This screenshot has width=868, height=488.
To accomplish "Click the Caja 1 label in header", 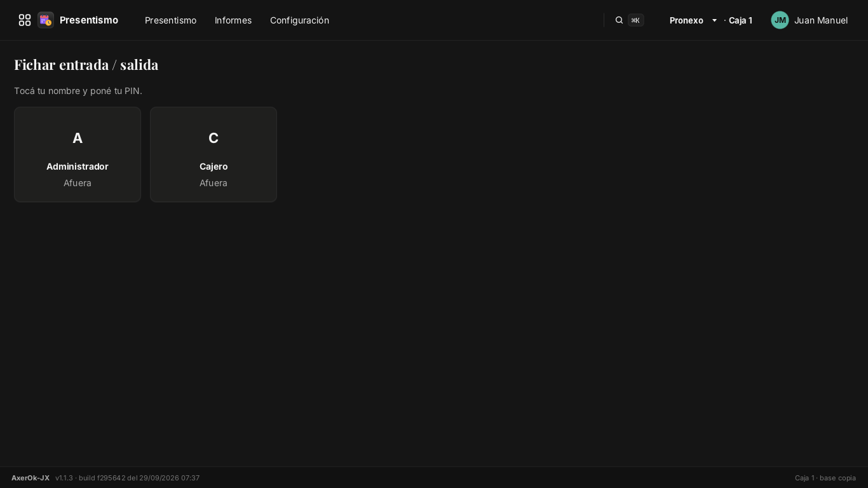I will click(740, 20).
